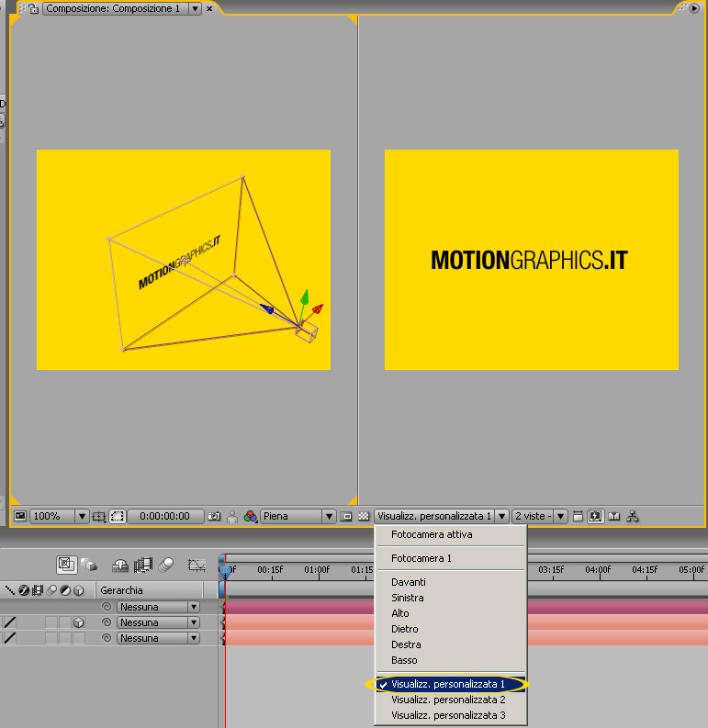Click the Visualizz. personalizzata 1 view dropdown button

coord(441,516)
